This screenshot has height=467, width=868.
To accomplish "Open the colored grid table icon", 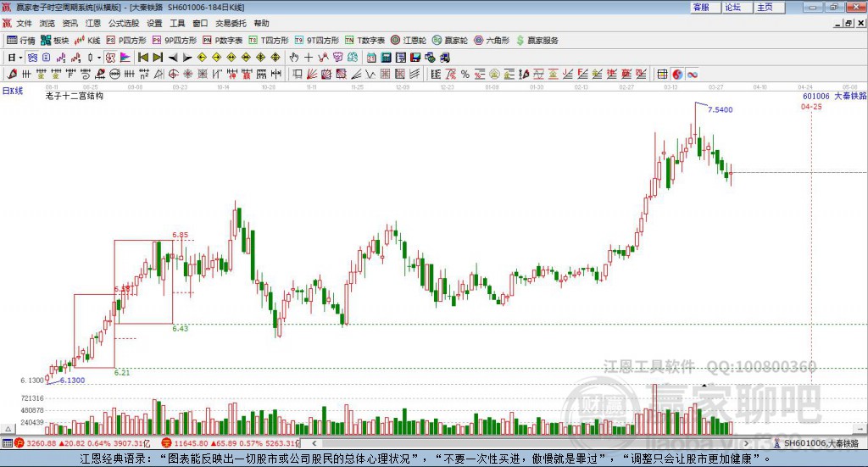I will (662, 74).
